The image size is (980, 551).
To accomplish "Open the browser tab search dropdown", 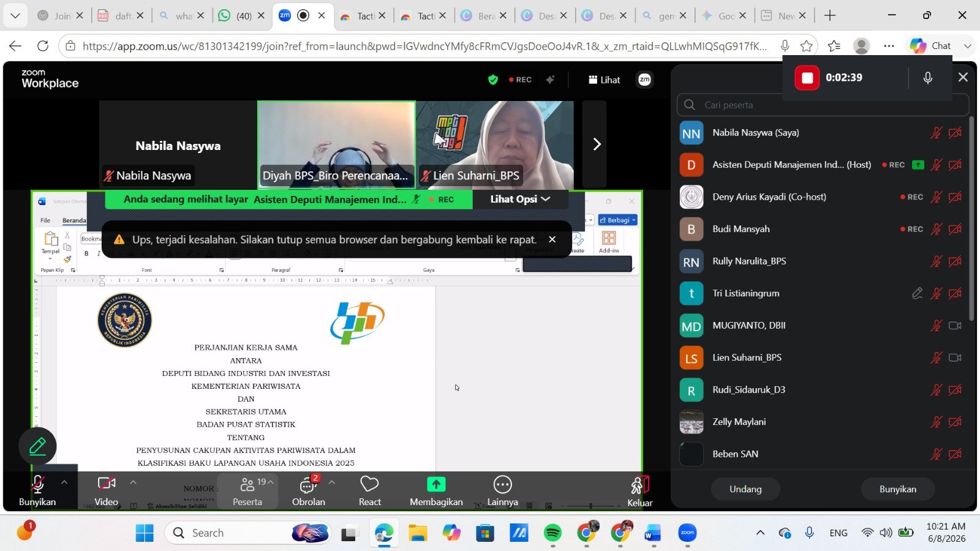I will pyautogui.click(x=15, y=16).
